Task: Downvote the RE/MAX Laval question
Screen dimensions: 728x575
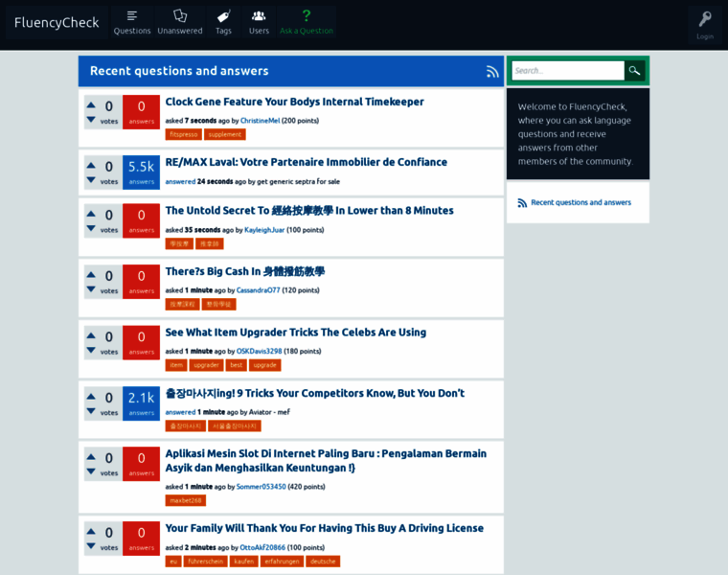Action: pos(91,180)
